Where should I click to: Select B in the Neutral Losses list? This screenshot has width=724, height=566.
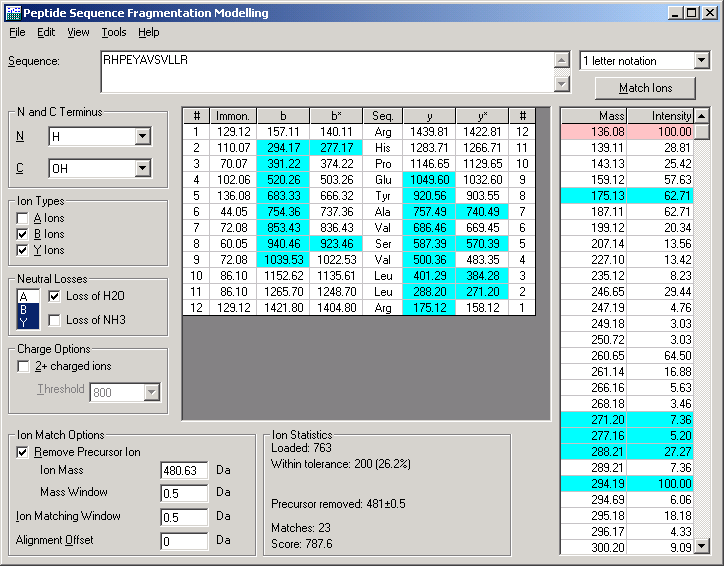[x=28, y=310]
